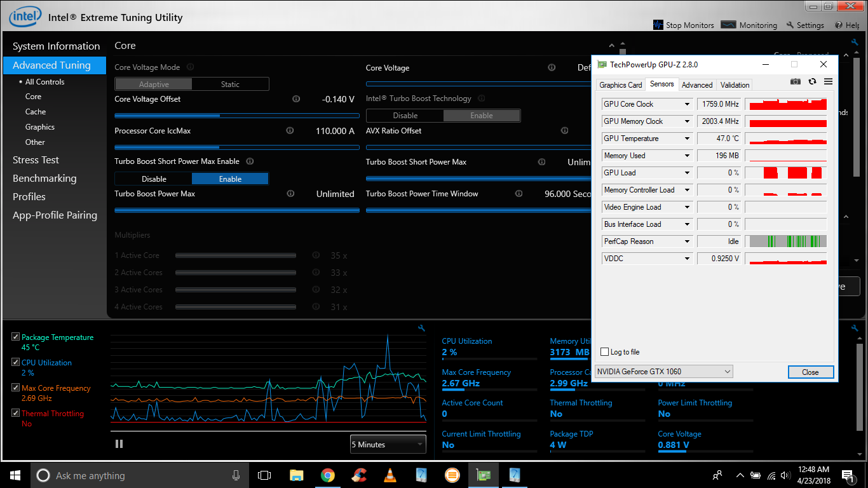
Task: Switch to Advanced tab in GPU-Z
Action: 697,85
